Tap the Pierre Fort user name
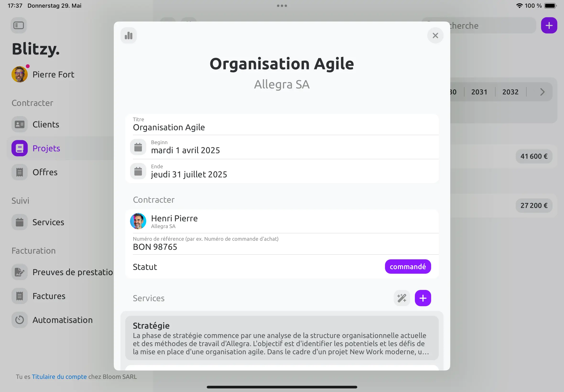564x392 pixels. coord(53,74)
